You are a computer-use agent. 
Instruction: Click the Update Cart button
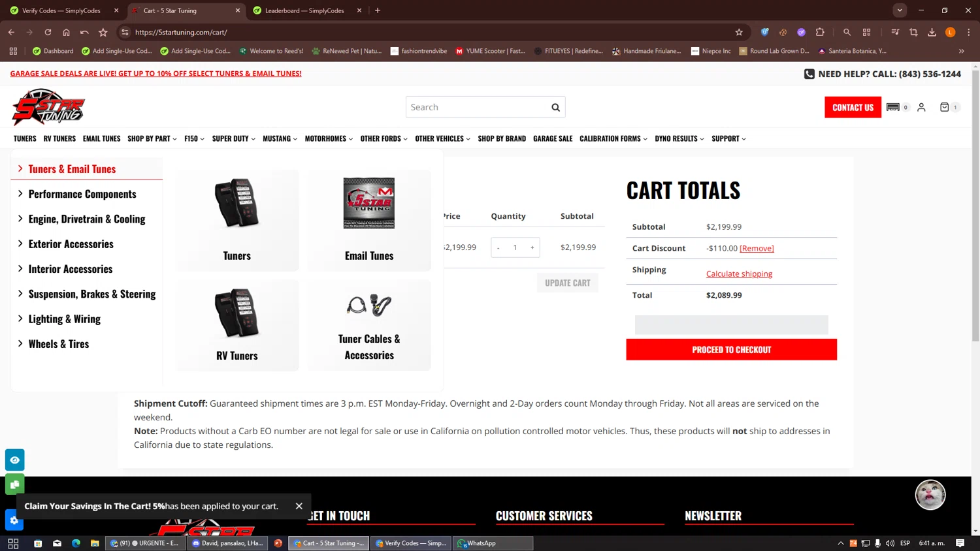(x=567, y=283)
